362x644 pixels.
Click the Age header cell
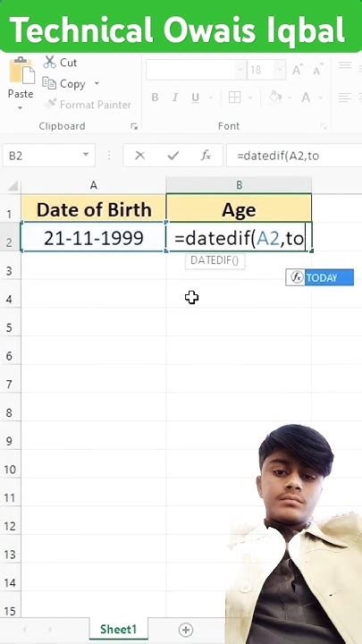point(239,208)
